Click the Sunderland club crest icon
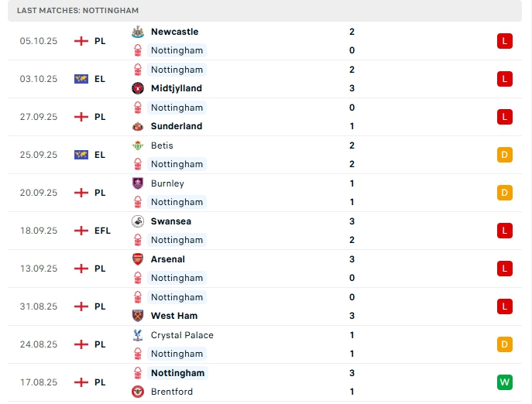Image resolution: width=532 pixels, height=404 pixels. (138, 126)
